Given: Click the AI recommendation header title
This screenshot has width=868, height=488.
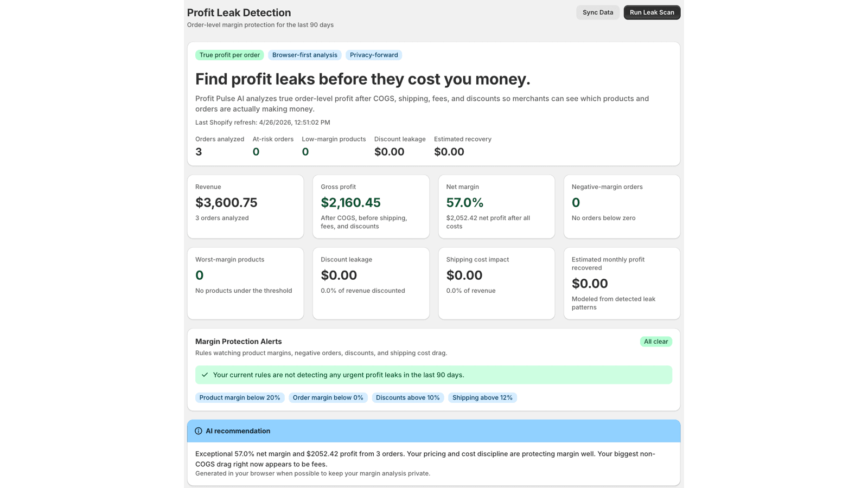Looking at the screenshot, I should [x=238, y=431].
